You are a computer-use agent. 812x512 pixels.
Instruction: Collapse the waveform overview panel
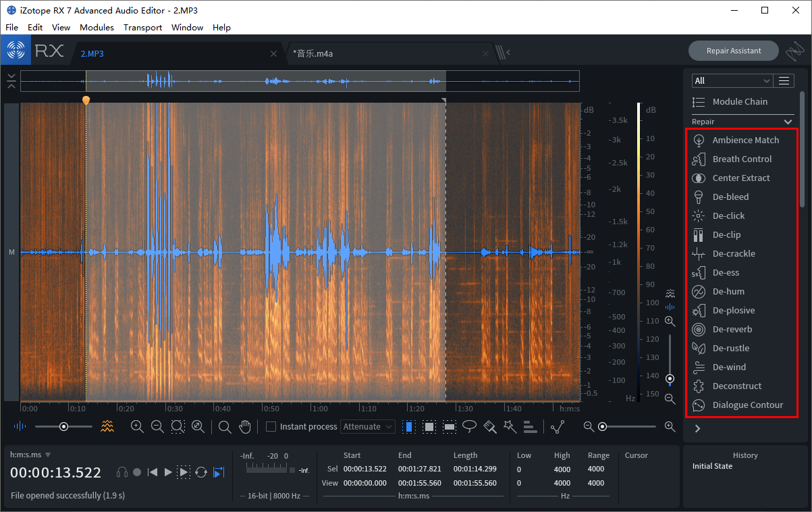point(11,80)
